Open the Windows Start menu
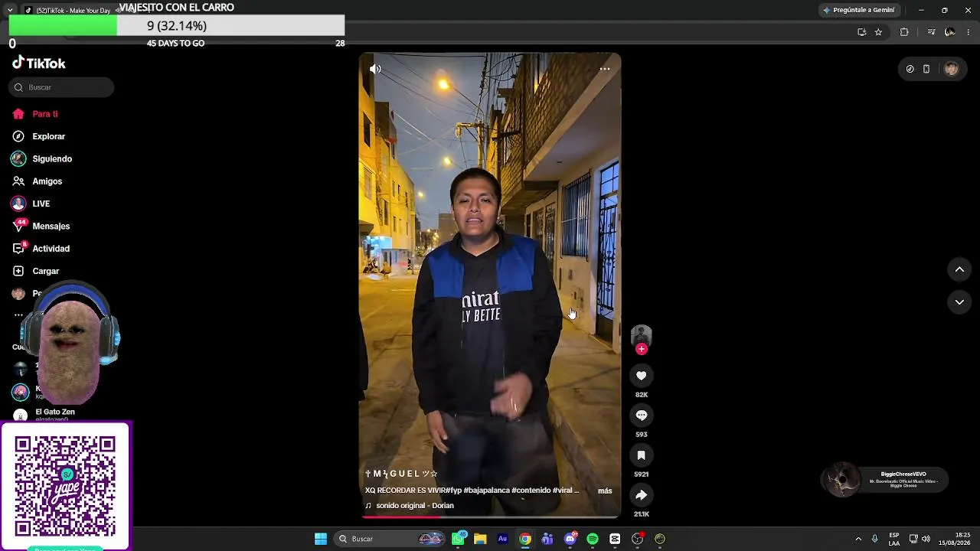Image resolution: width=980 pixels, height=551 pixels. point(321,539)
